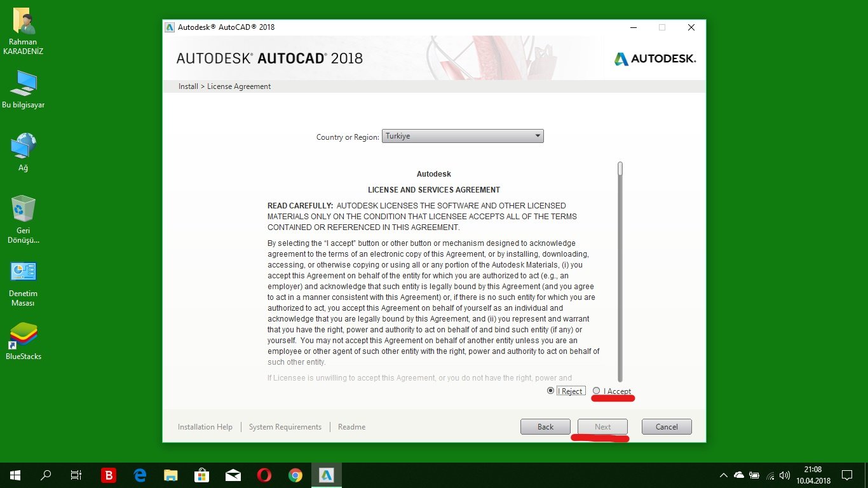Screen dimensions: 868x488
Task: Select the Ağ network desktop icon
Action: pos(24,152)
